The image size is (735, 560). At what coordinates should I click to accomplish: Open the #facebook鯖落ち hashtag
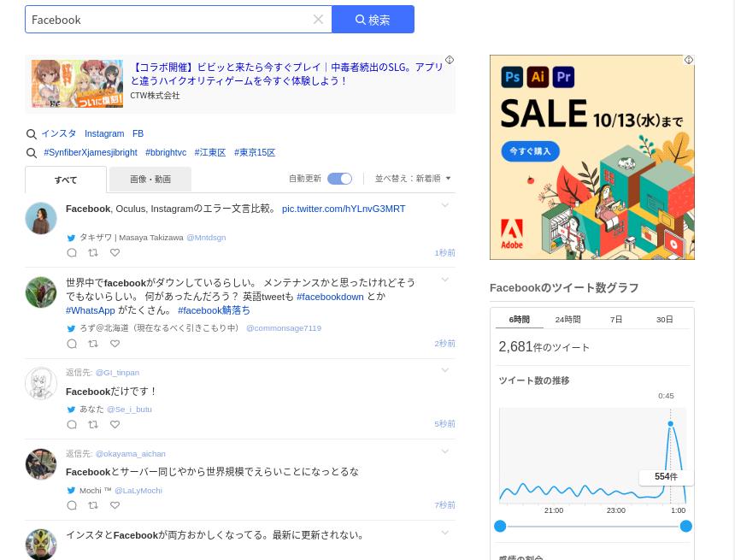pos(214,310)
